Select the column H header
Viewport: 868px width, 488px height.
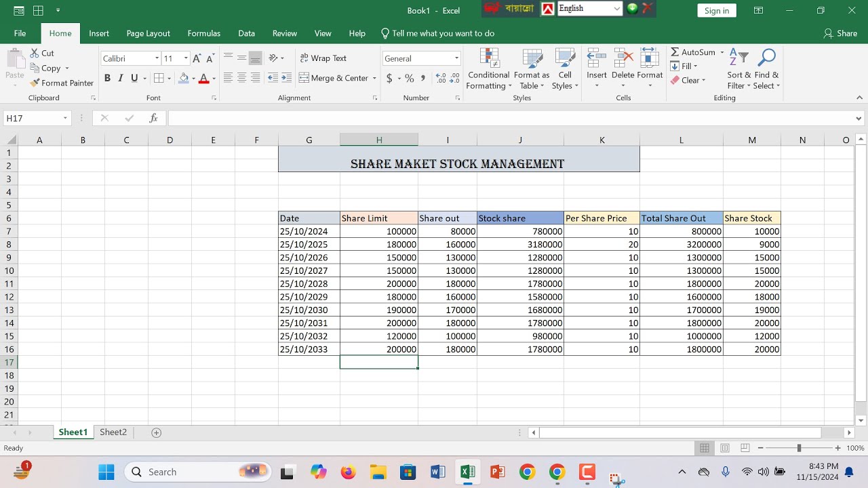pos(379,140)
